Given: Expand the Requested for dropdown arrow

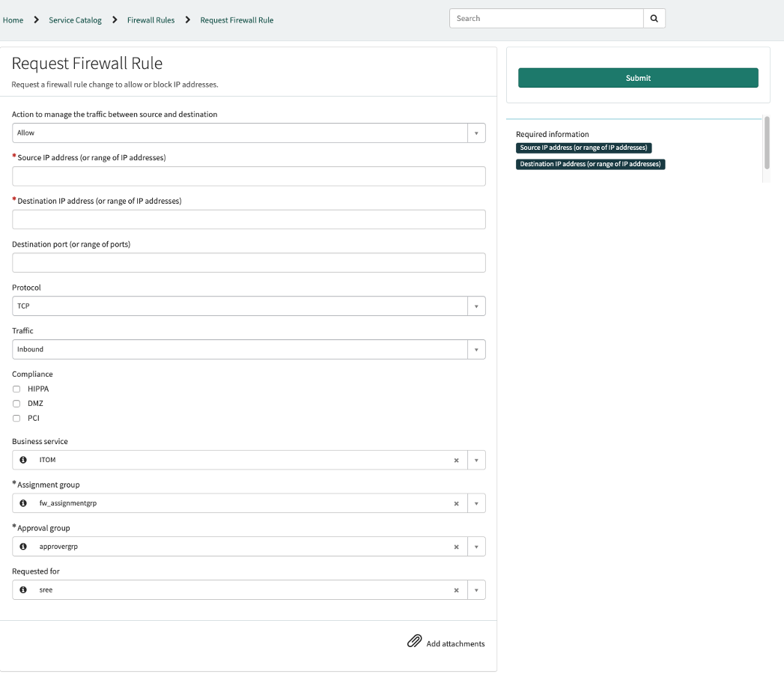Looking at the screenshot, I should 476,590.
